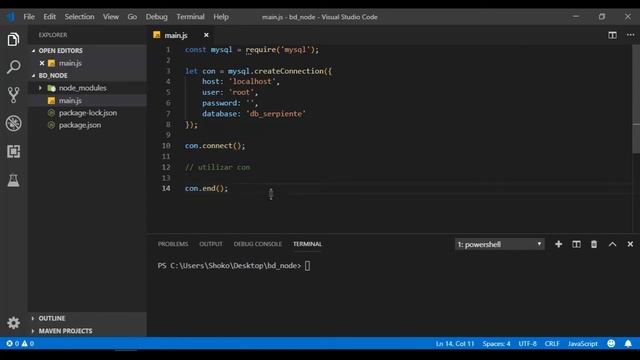The width and height of the screenshot is (640, 360).
Task: Expand the Maven Projects section
Action: (33, 331)
